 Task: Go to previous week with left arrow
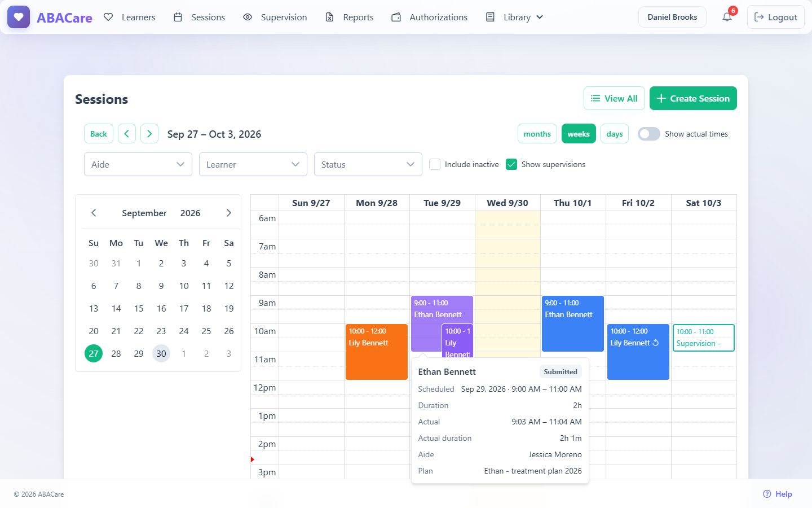coord(127,134)
